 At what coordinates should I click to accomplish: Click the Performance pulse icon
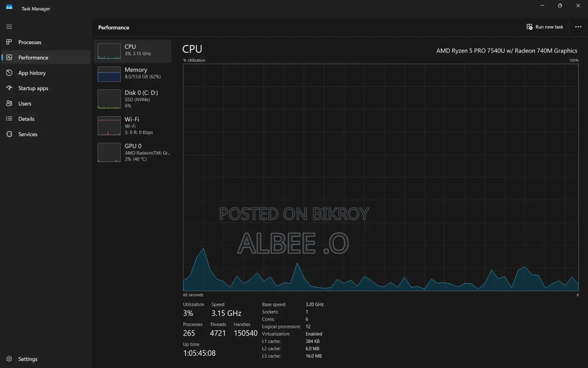[x=9, y=57]
